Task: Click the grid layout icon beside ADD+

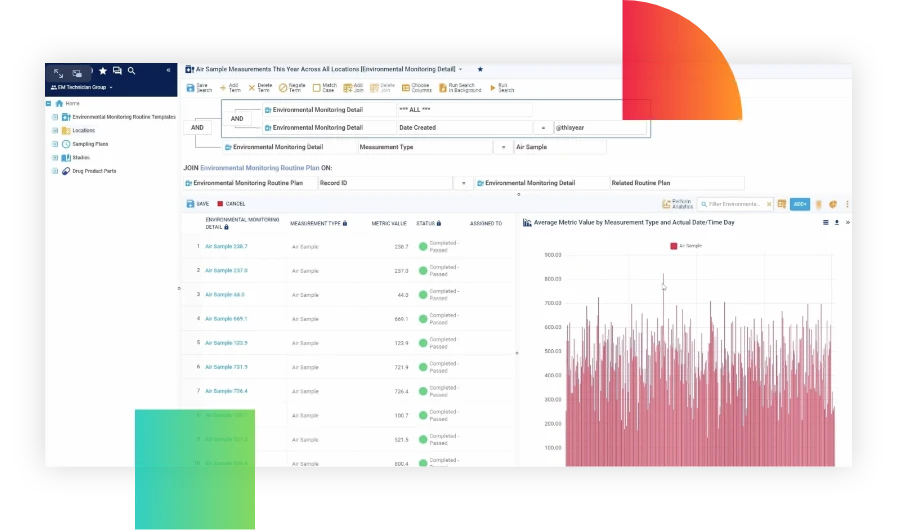Action: pyautogui.click(x=781, y=204)
